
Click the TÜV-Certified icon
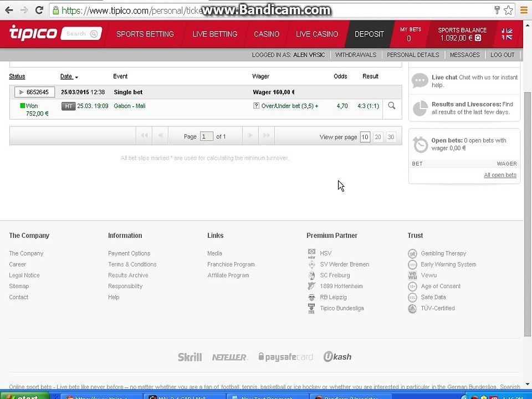(x=412, y=309)
